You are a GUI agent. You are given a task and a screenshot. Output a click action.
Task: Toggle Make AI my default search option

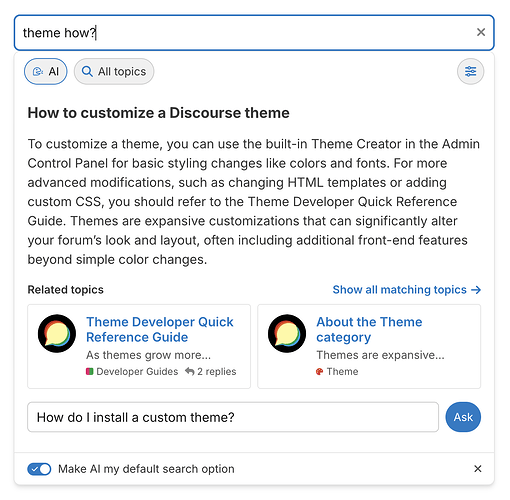[39, 469]
